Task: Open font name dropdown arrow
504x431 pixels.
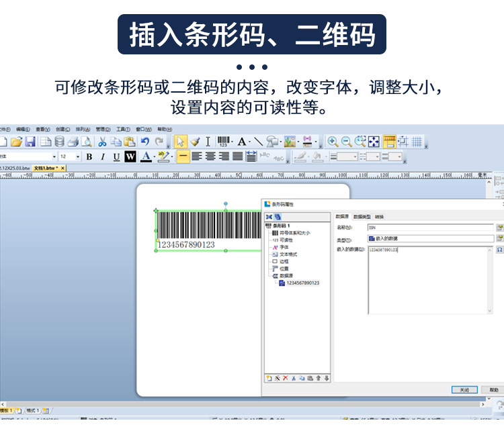Action: pyautogui.click(x=54, y=156)
